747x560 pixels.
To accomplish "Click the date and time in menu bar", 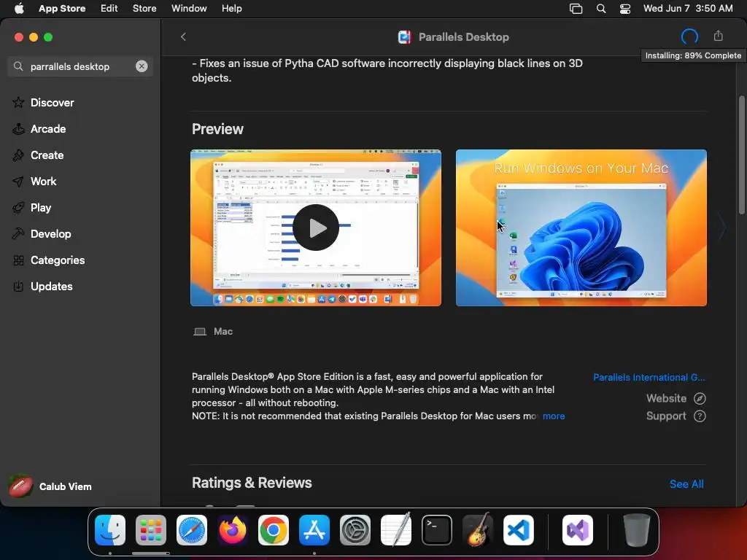I will point(688,9).
